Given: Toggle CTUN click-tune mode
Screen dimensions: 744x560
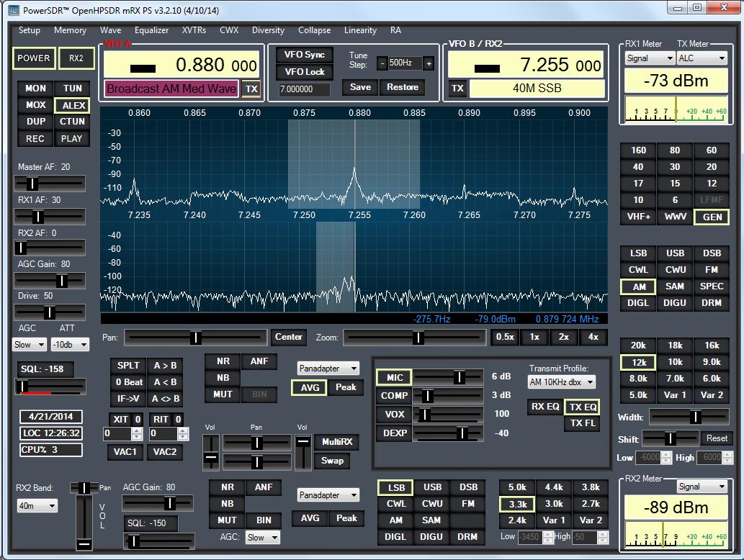Looking at the screenshot, I should pos(73,122).
